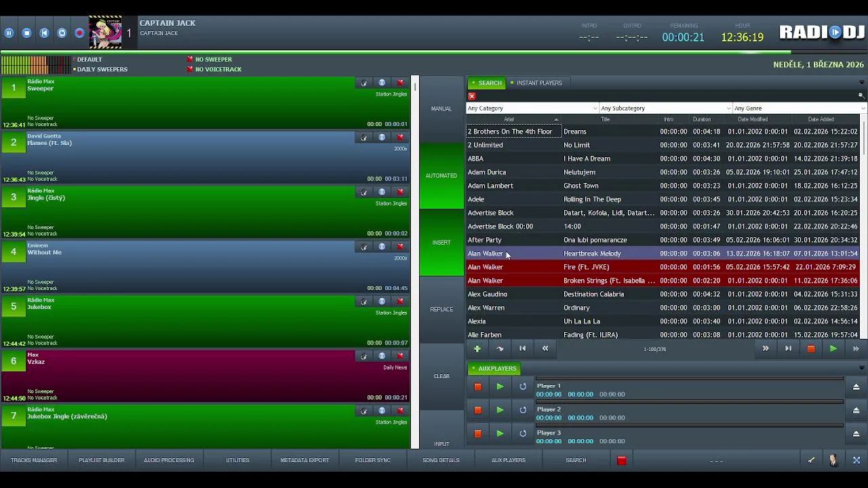The height and width of the screenshot is (488, 868).
Task: Switch to the SEARCH tab
Action: tap(487, 83)
